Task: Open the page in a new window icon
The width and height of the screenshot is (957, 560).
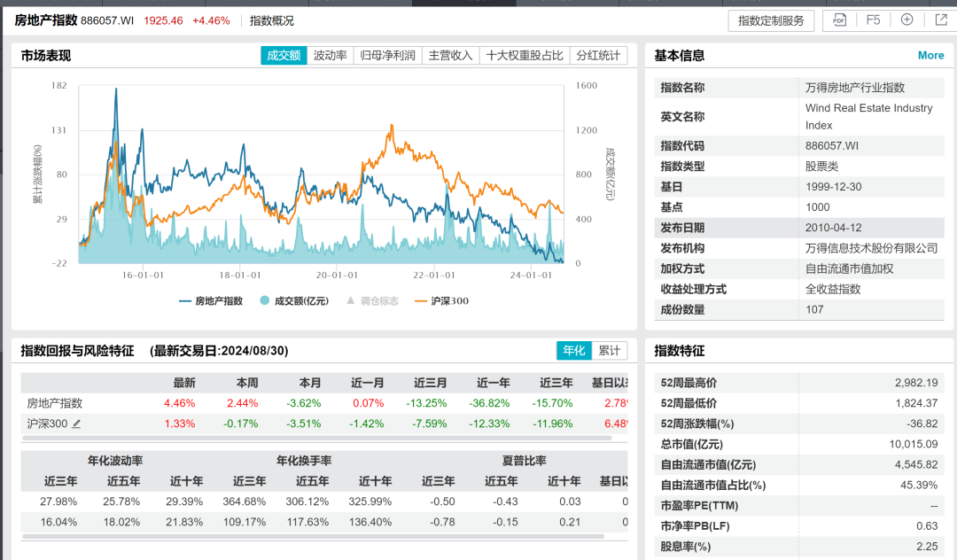Action: pyautogui.click(x=941, y=20)
